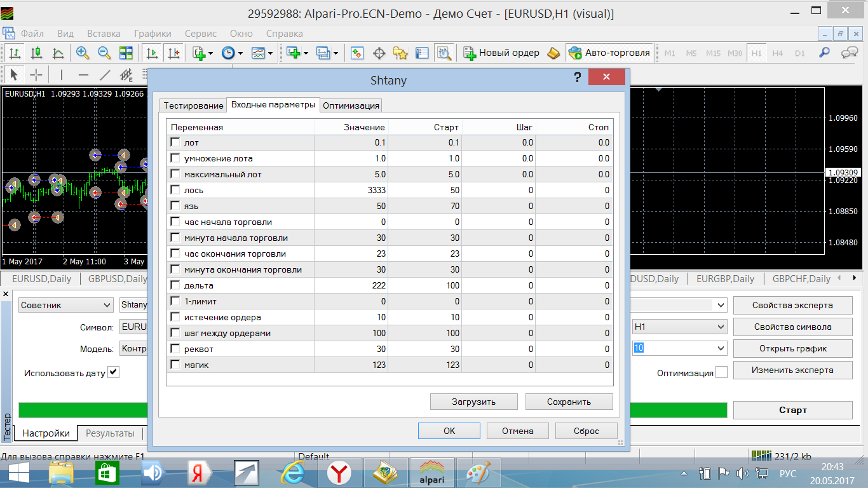Select the equidistant channel tool
868x488 pixels.
click(x=126, y=75)
